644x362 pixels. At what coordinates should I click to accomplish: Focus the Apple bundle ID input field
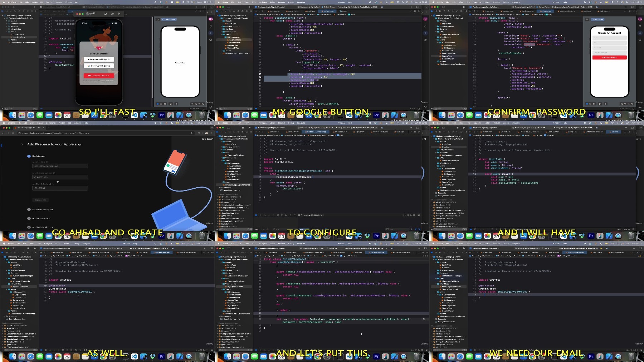coord(60,166)
